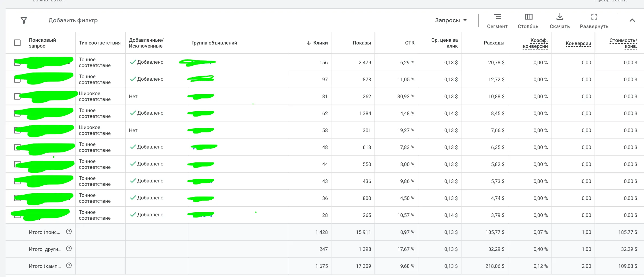644x277 pixels.
Task: Click the 20,78 $ cost cell
Action: point(496,63)
